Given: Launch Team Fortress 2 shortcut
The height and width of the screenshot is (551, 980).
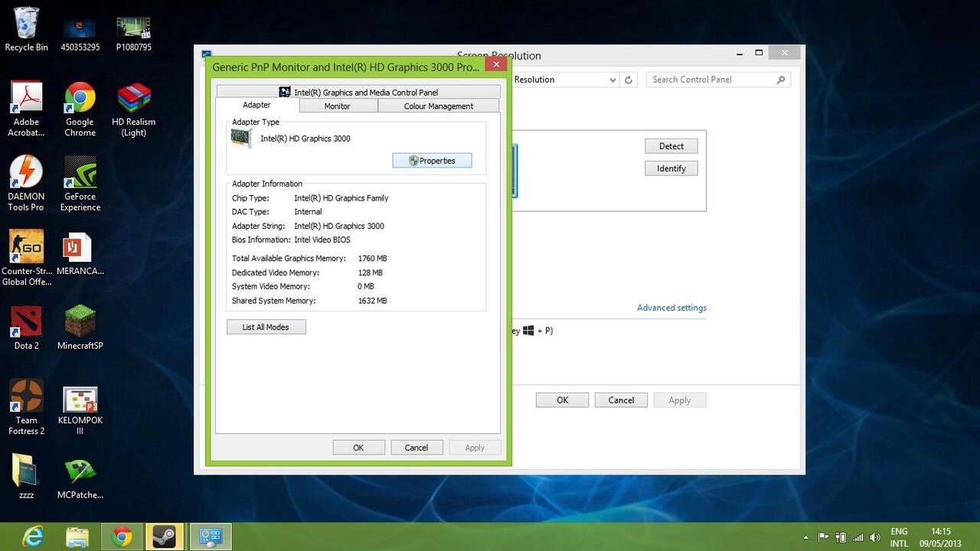Looking at the screenshot, I should 26,407.
